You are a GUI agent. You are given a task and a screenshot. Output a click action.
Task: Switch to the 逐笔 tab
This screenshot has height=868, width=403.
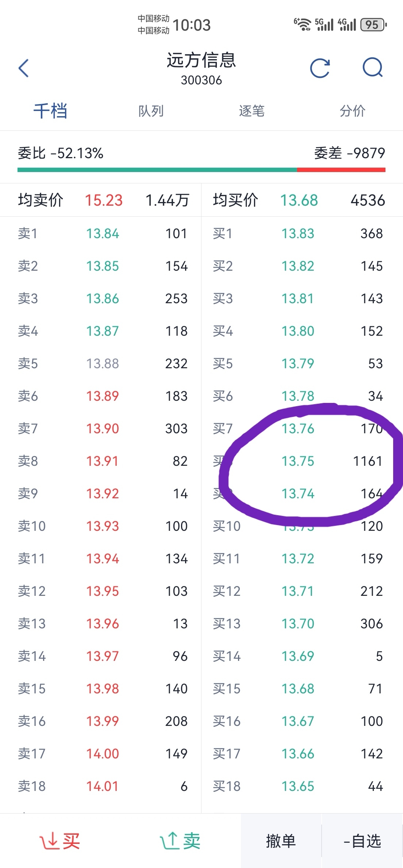tap(252, 111)
